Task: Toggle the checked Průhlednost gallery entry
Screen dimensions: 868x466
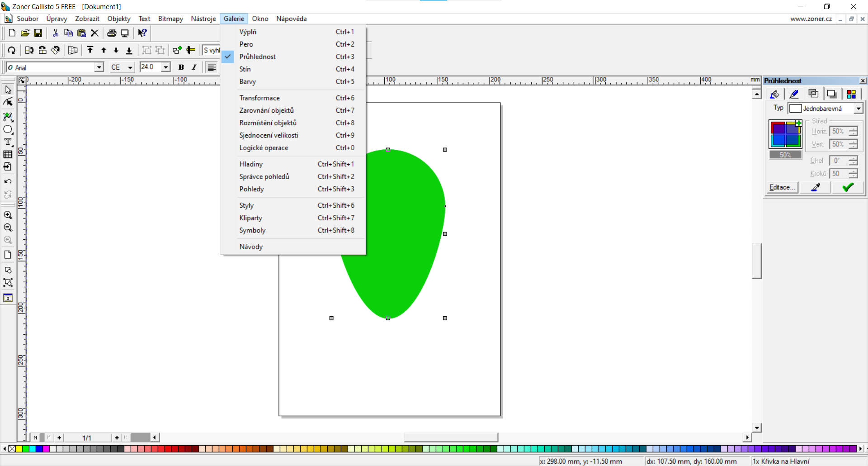Action: (x=293, y=57)
